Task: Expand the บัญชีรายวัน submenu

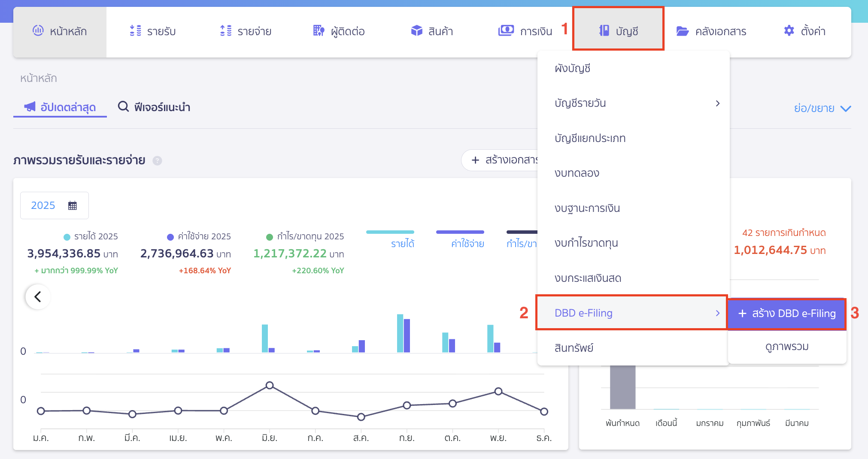Action: (x=717, y=103)
